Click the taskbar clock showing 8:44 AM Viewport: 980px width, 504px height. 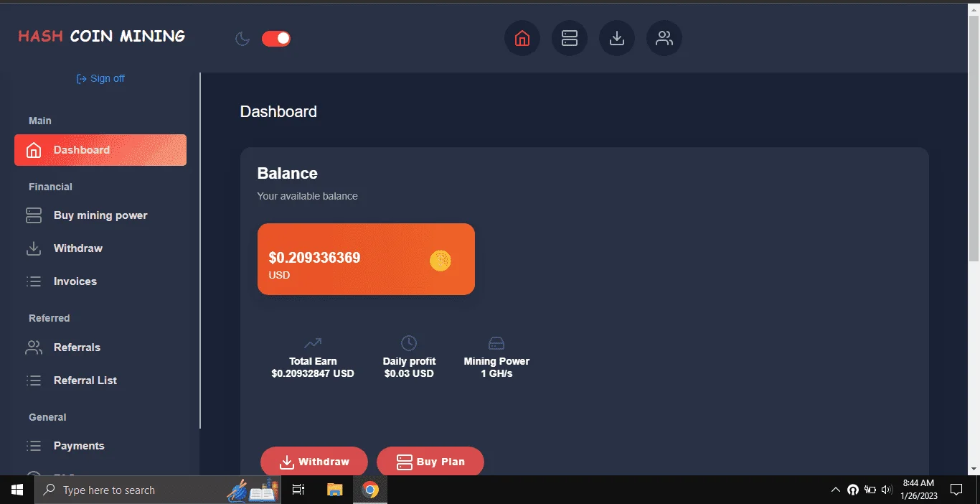(x=918, y=490)
